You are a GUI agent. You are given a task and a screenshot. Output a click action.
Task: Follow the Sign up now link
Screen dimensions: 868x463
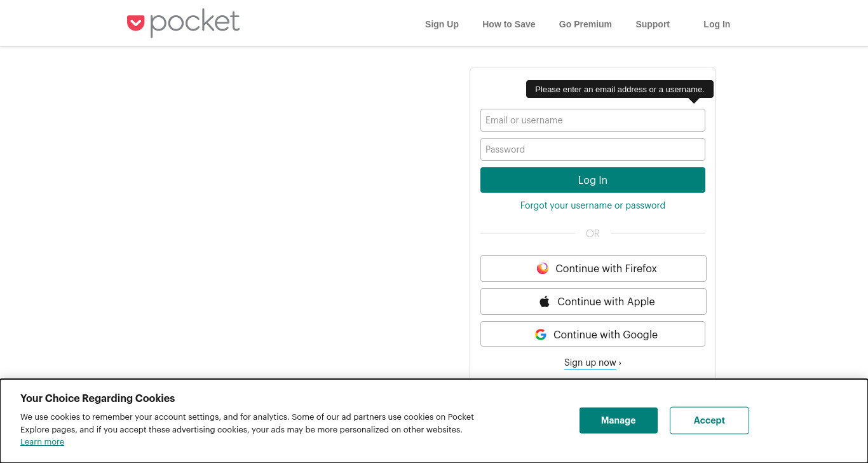coord(590,363)
